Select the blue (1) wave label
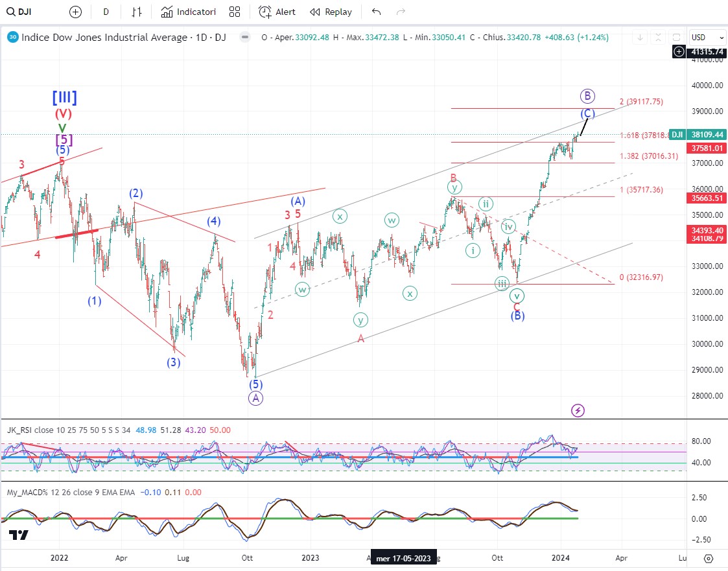728x571 pixels. click(94, 301)
